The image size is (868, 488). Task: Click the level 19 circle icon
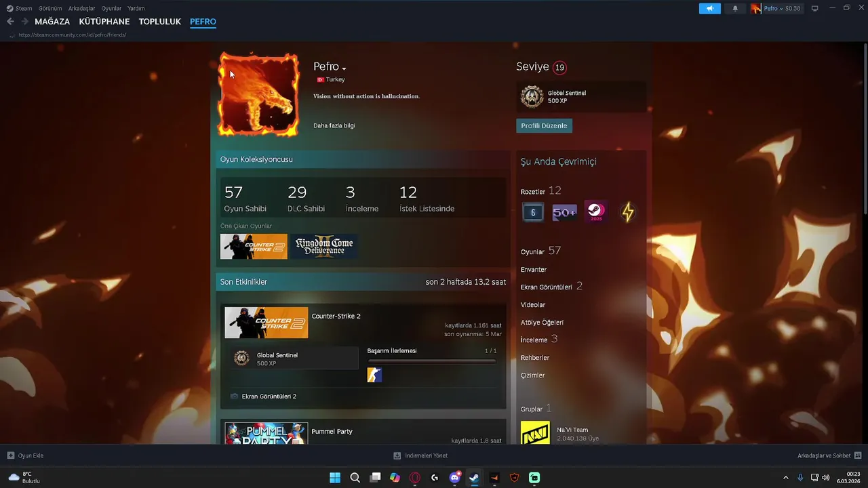pos(559,67)
